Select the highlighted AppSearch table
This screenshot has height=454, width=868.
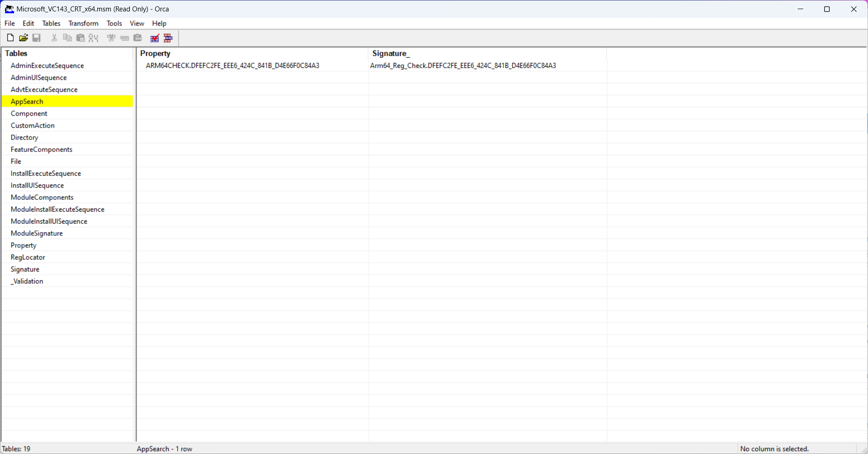68,101
